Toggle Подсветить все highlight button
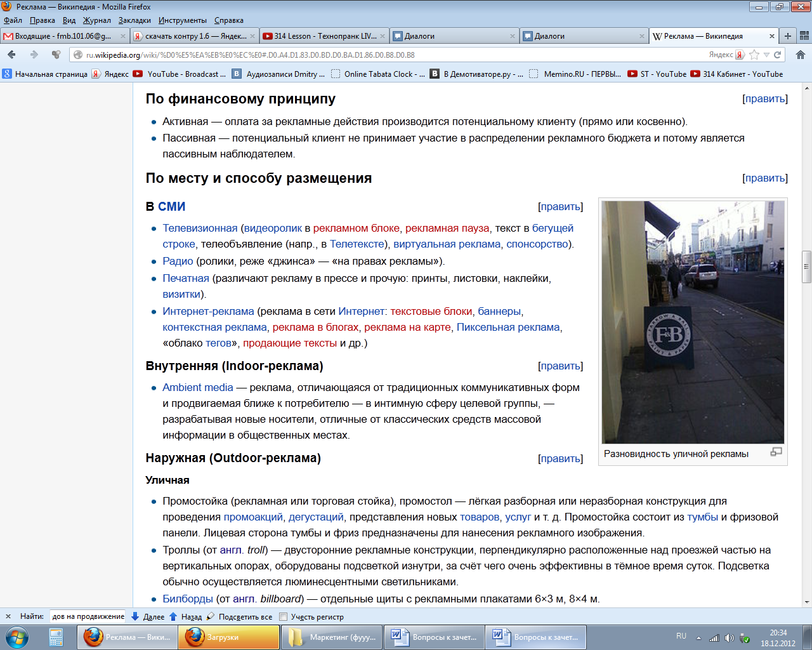812x650 pixels. pyautogui.click(x=239, y=616)
